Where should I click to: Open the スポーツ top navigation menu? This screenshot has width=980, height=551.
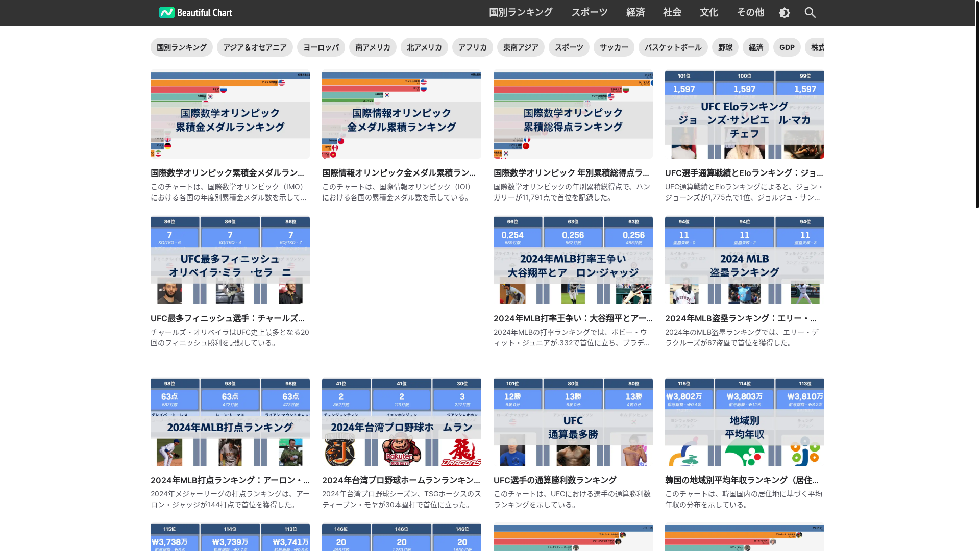[590, 12]
